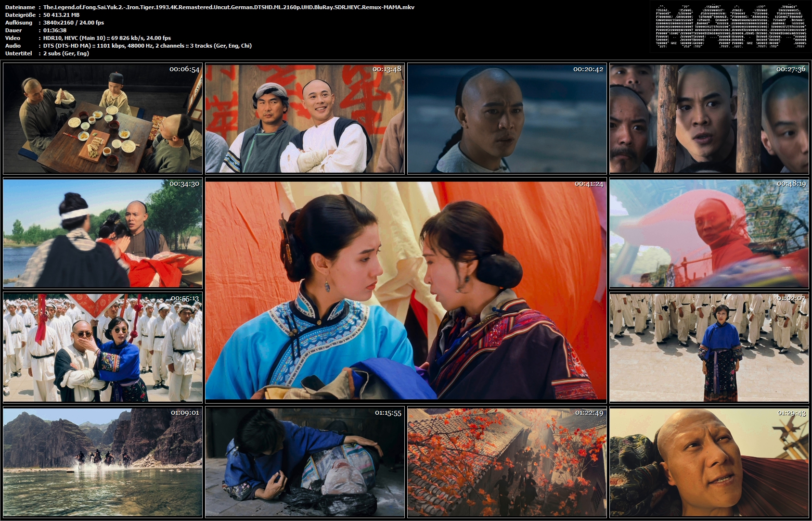Viewport: 812px width, 521px height.
Task: Open the river canyon frame 01:09:01
Action: [103, 462]
